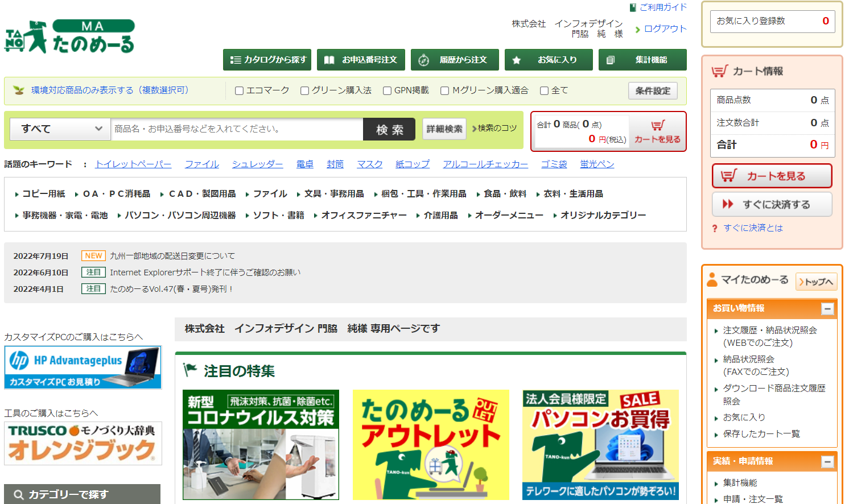Screen dimensions: 849x504
Task: Click the product name search input field
Action: coord(237,129)
